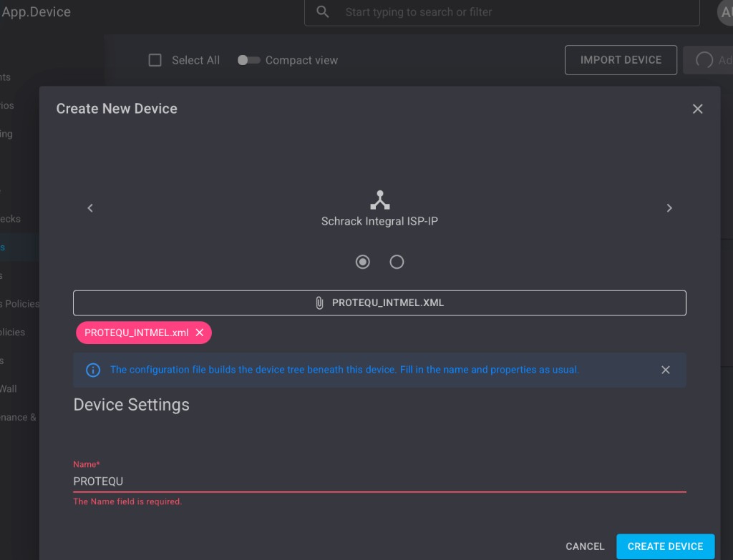Screen dimensions: 733x560
Task: Click the PROTEQU_INTMEL.xml chip label
Action: click(137, 333)
